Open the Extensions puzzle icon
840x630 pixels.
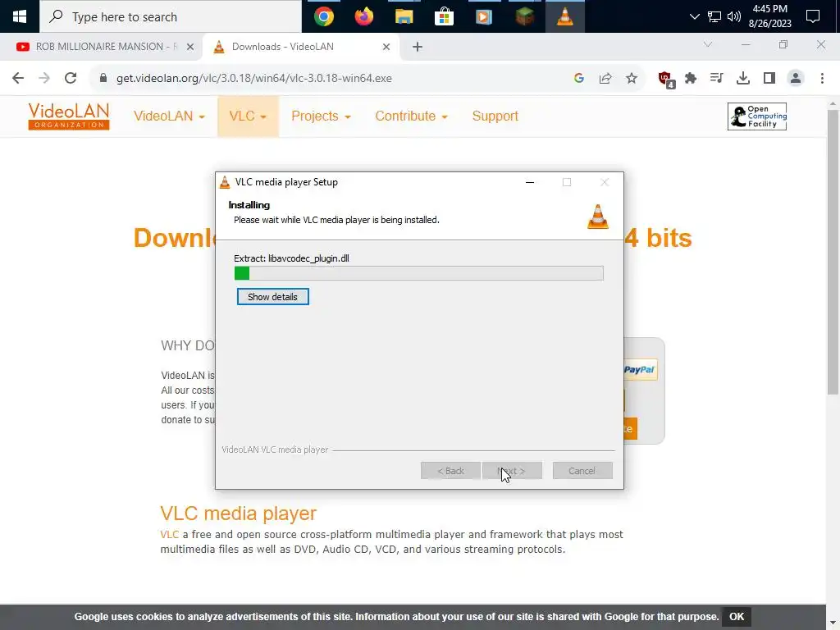pos(691,78)
